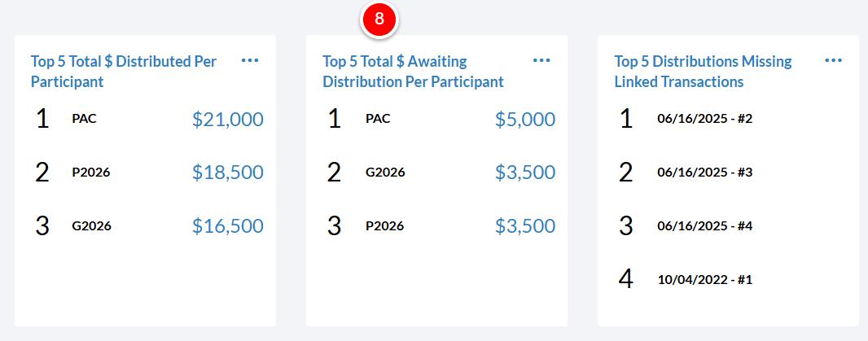Select P2026 $18,500 distributed amount
This screenshot has height=341, width=868.
point(227,173)
